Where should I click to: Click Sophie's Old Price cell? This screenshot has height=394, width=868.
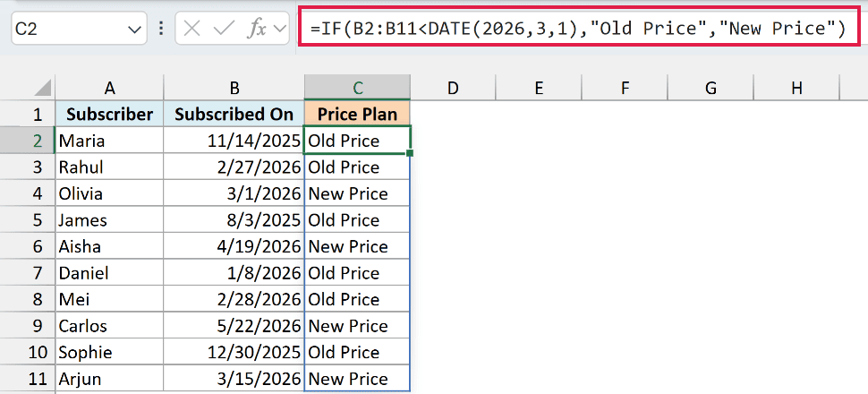click(358, 352)
